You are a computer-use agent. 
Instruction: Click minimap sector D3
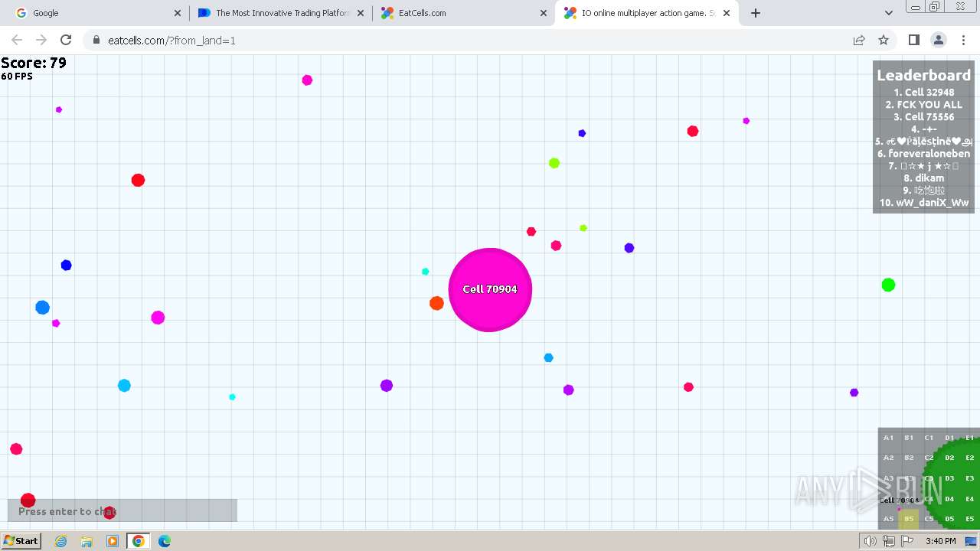pos(949,478)
